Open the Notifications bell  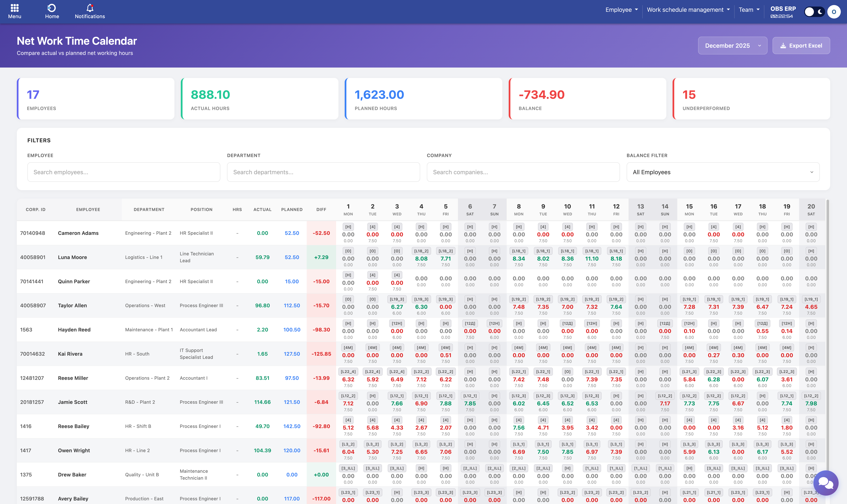click(90, 8)
